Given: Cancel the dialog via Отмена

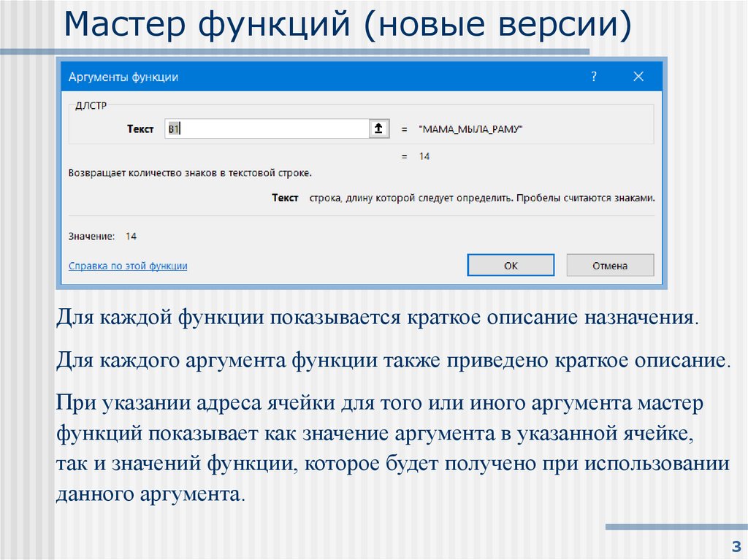Looking at the screenshot, I should pyautogui.click(x=609, y=265).
